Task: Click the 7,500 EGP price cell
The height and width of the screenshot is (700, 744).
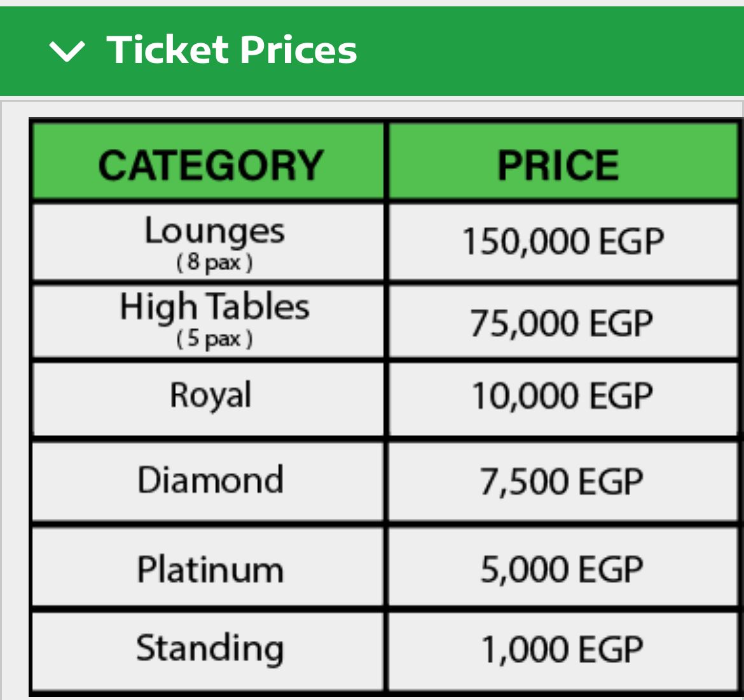Action: click(x=563, y=481)
